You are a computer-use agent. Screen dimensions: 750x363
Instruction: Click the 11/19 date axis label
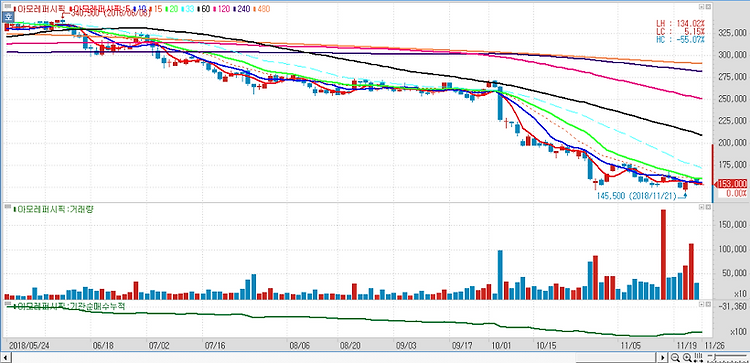688,344
